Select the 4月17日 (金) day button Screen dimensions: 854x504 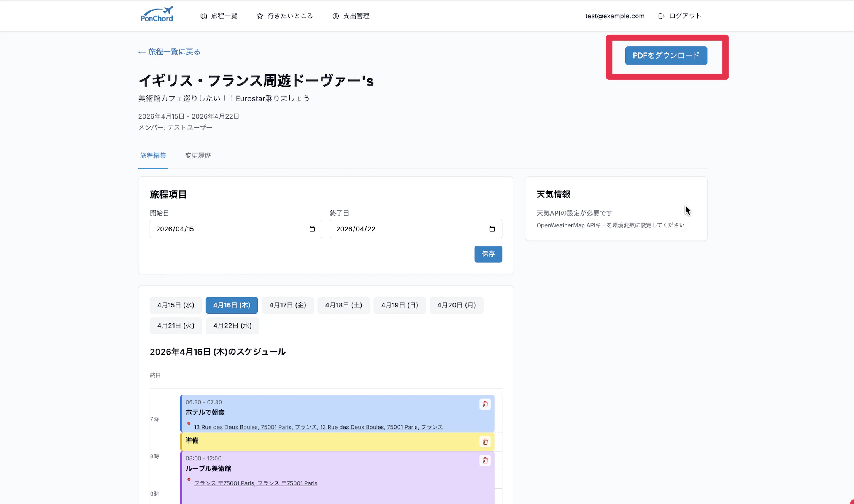(x=287, y=305)
